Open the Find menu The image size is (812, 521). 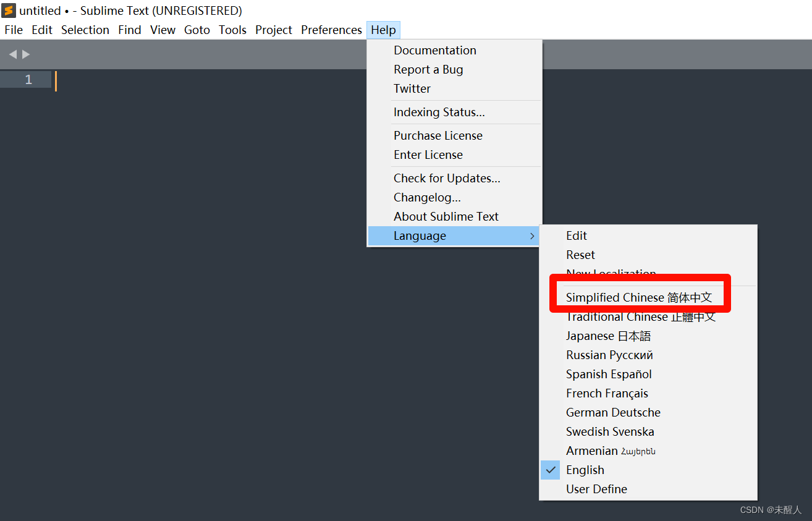[x=130, y=30]
